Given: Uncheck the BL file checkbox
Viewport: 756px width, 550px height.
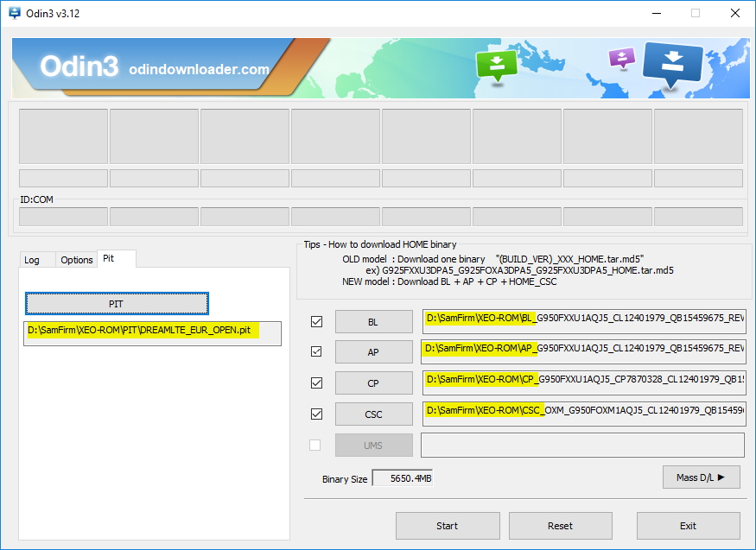Looking at the screenshot, I should pyautogui.click(x=316, y=321).
